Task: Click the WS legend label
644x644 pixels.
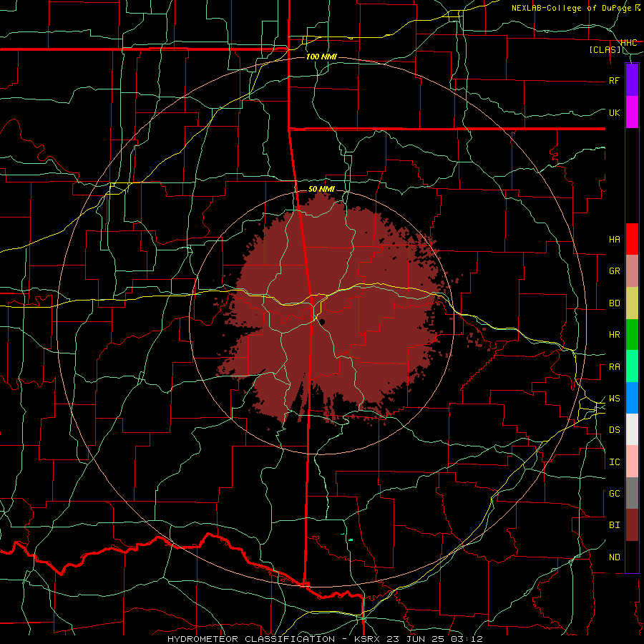Action: (x=615, y=399)
